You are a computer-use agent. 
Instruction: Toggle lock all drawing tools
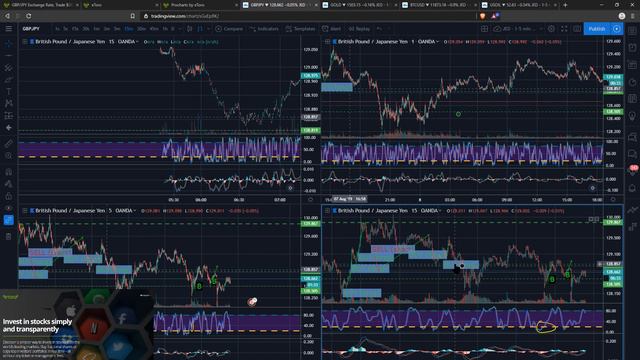point(9,196)
